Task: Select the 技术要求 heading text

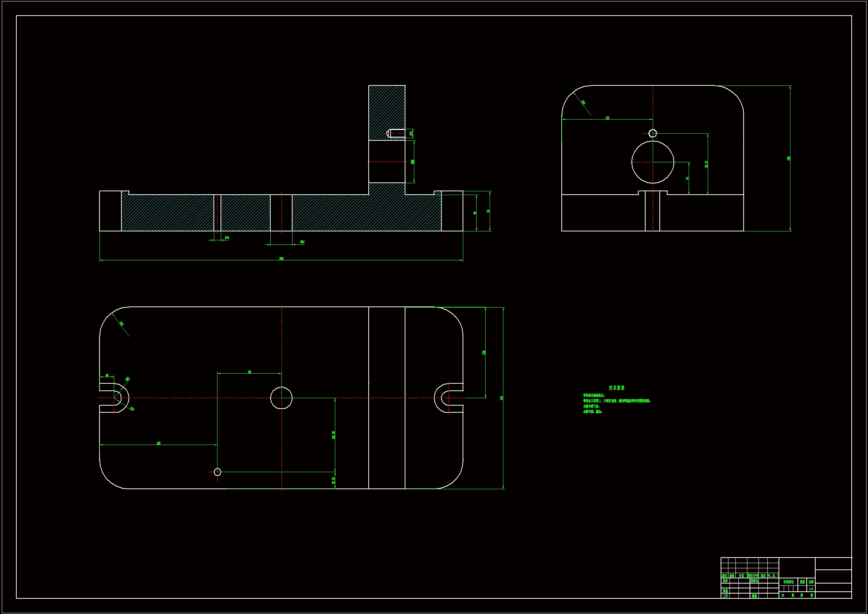Action: (x=617, y=388)
